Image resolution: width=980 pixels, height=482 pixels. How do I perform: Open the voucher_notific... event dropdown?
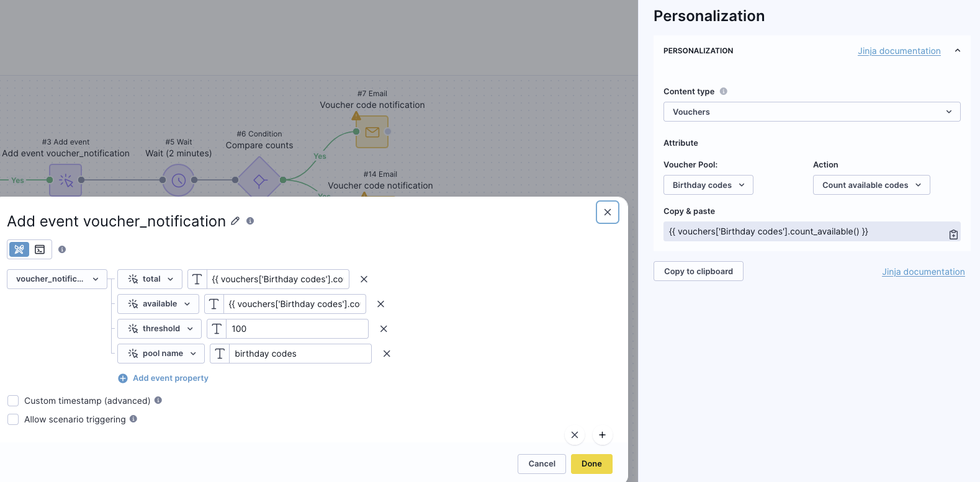(x=57, y=279)
